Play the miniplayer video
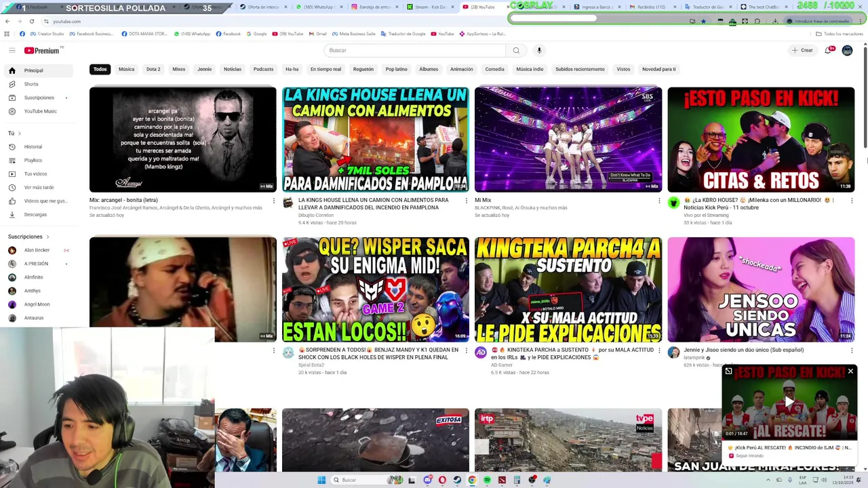The image size is (868, 488). (789, 402)
